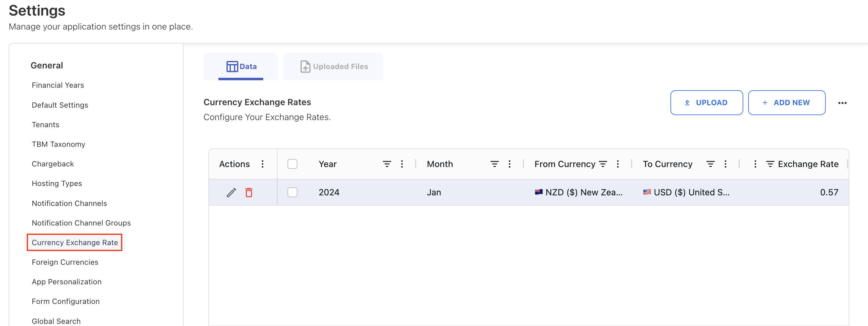This screenshot has width=868, height=326.
Task: Select the checkbox for the 2024 Jan row
Action: pyautogui.click(x=292, y=192)
